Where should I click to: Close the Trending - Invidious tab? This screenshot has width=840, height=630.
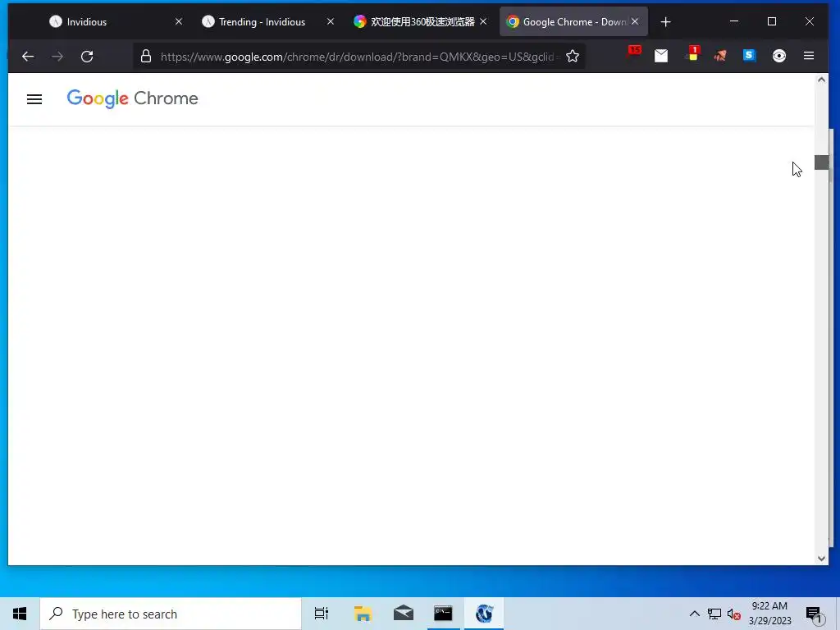331,21
